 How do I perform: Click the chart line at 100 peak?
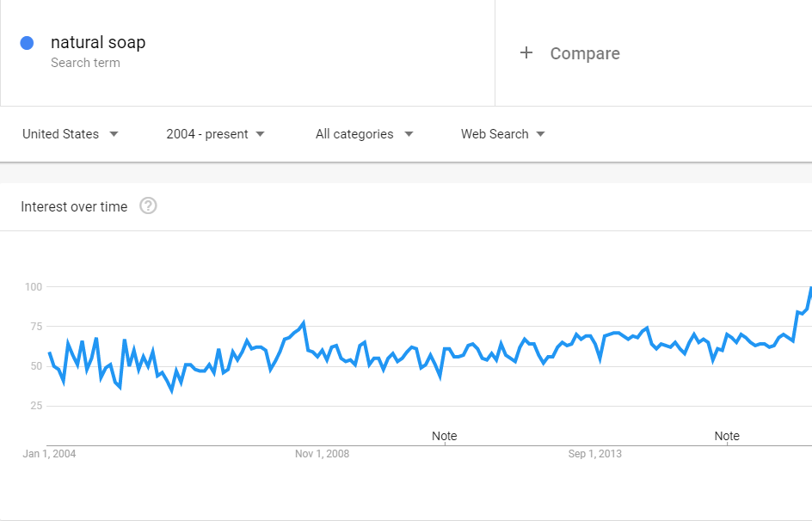pos(810,288)
